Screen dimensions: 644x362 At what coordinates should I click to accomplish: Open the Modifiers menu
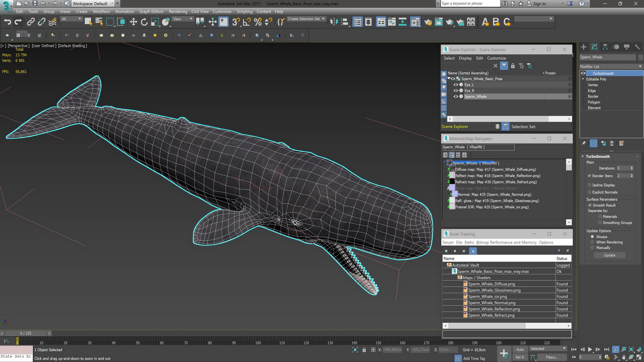(101, 11)
